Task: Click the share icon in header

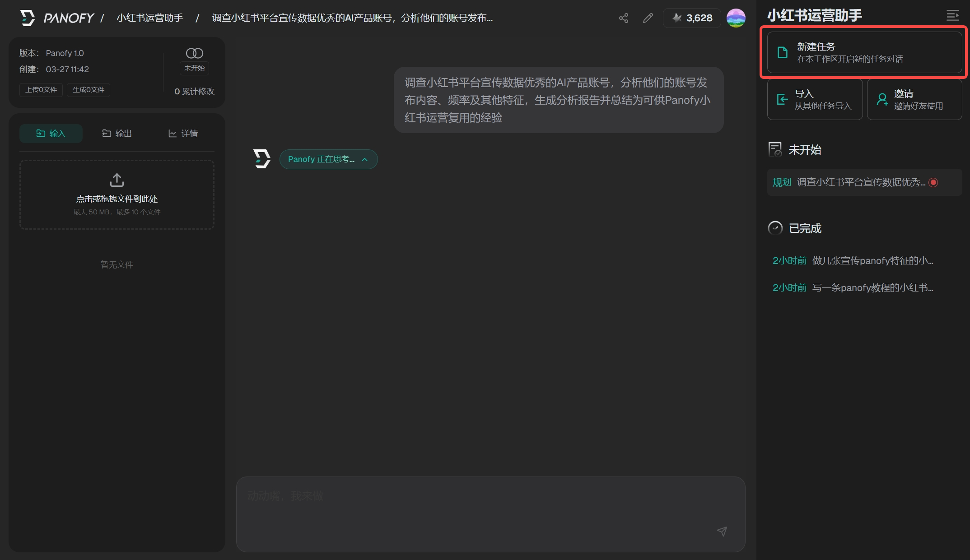Action: pos(624,18)
